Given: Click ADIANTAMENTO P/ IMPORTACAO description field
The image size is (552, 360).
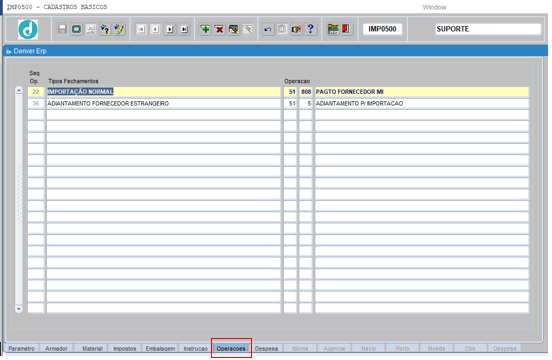Looking at the screenshot, I should pos(422,103).
